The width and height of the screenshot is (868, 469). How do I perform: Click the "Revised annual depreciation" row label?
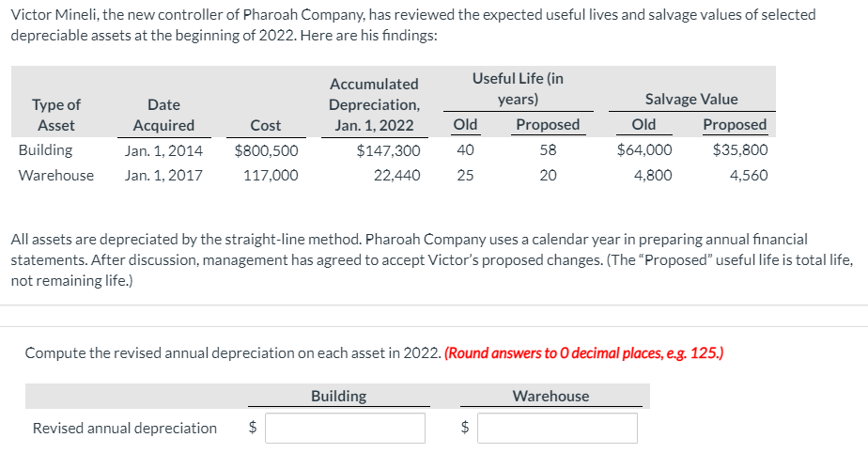click(x=125, y=429)
